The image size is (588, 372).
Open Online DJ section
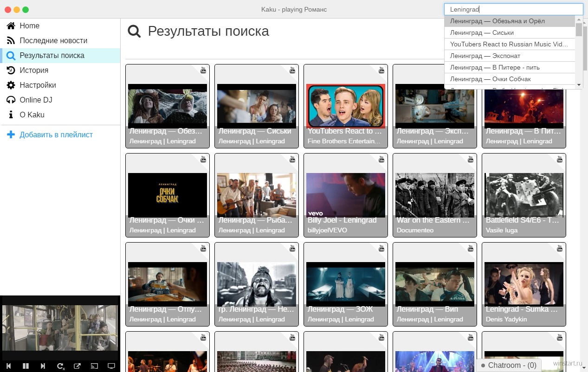tap(60, 100)
